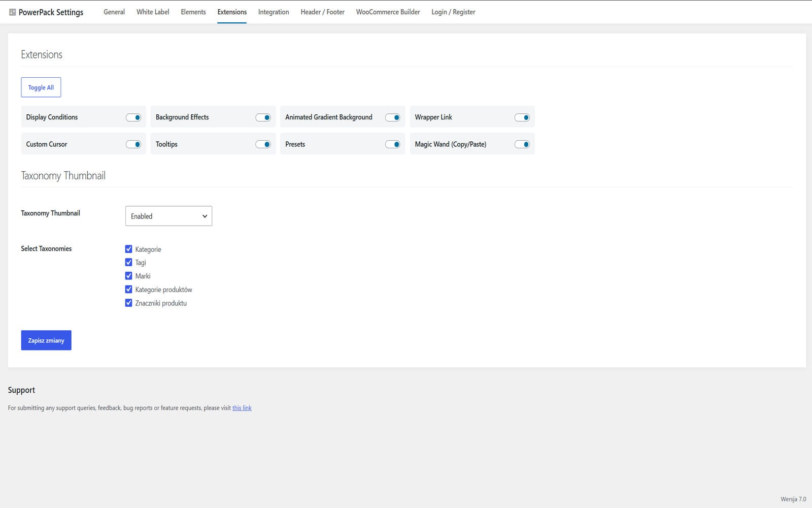Image resolution: width=812 pixels, height=508 pixels.
Task: Click the PowerPack Settings title text
Action: 51,12
